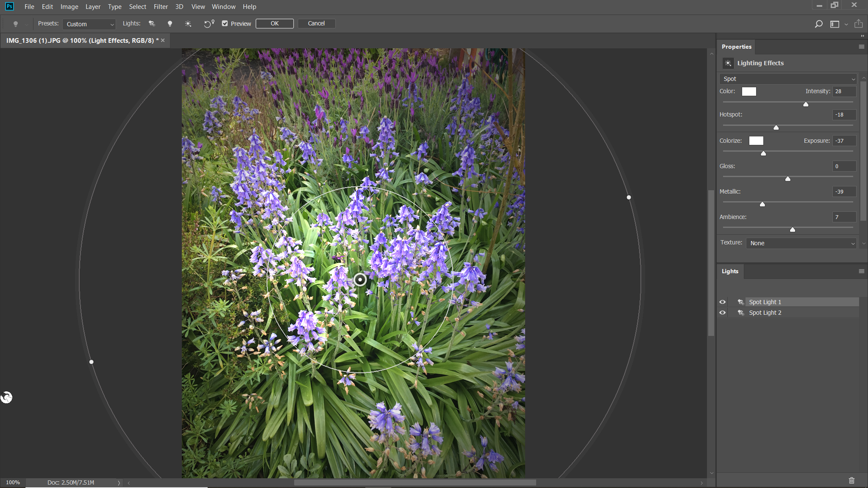Screen dimensions: 868x488
Task: Click the Lighting Effects icon in Properties
Action: pos(728,63)
